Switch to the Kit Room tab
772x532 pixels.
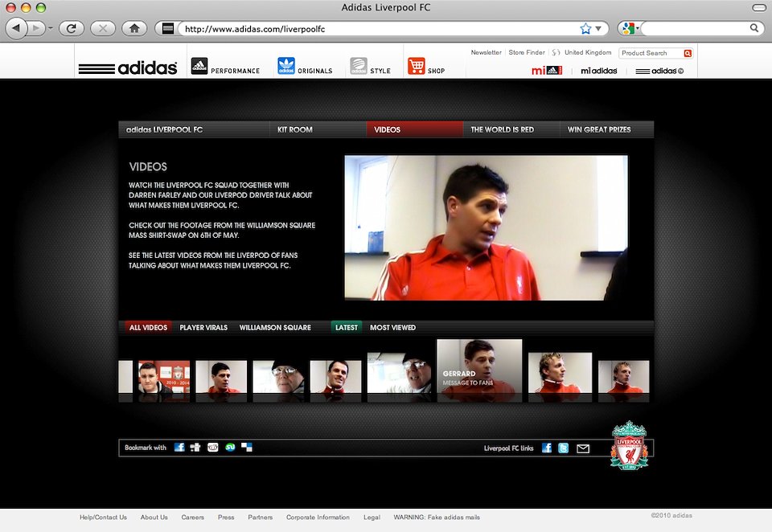pos(295,129)
